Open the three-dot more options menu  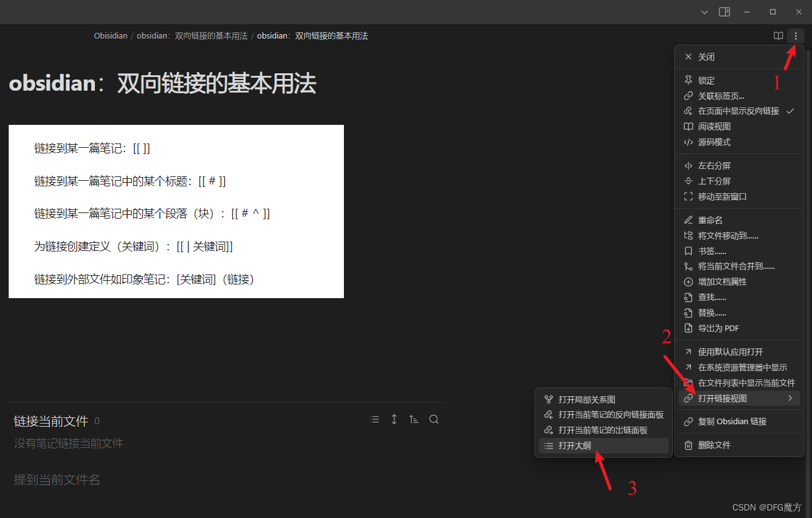pos(796,36)
